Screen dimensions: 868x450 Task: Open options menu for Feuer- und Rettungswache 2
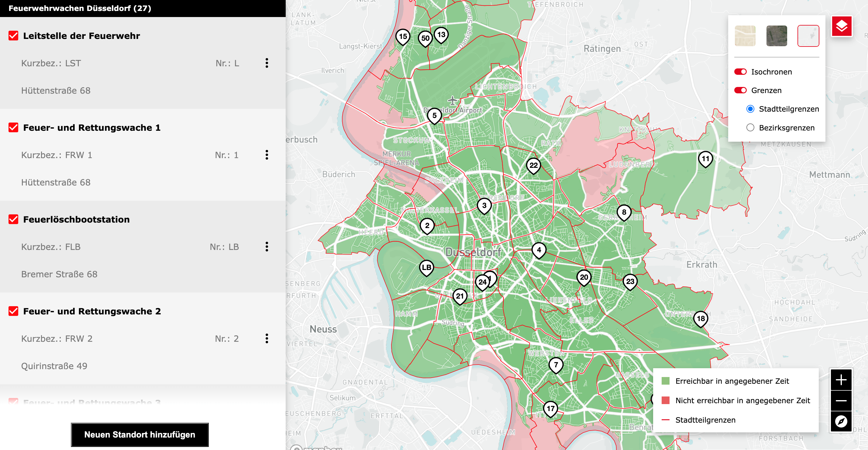click(x=267, y=338)
